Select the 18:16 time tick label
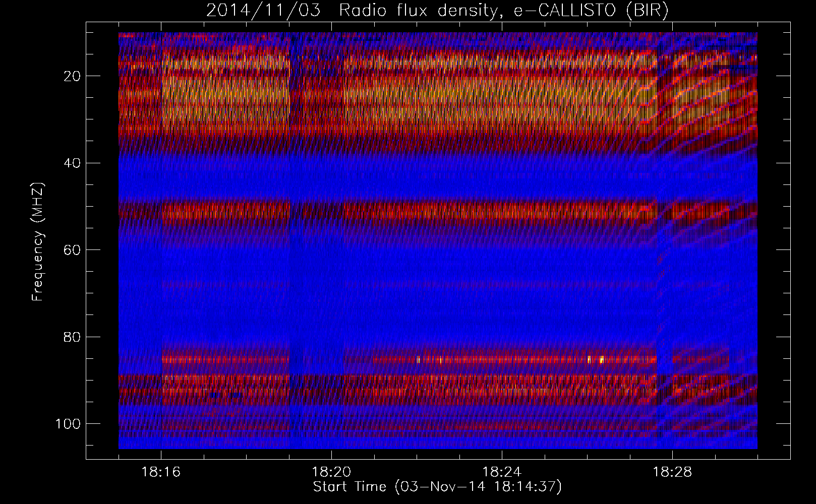The image size is (816, 504). pyautogui.click(x=161, y=472)
